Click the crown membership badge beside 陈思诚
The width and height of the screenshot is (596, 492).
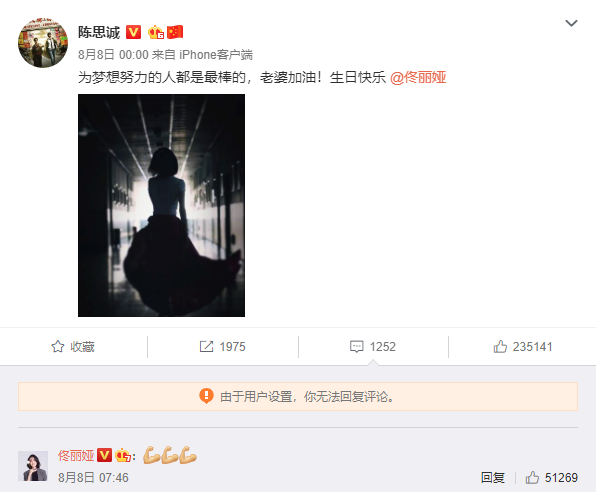pyautogui.click(x=156, y=32)
